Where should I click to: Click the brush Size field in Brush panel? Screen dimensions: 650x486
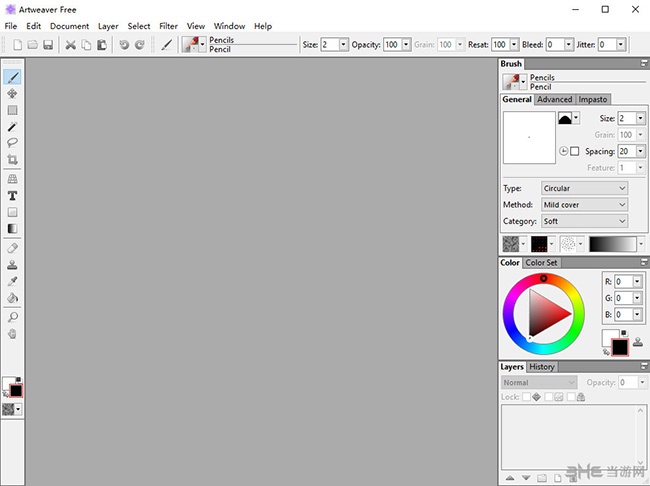pos(627,118)
